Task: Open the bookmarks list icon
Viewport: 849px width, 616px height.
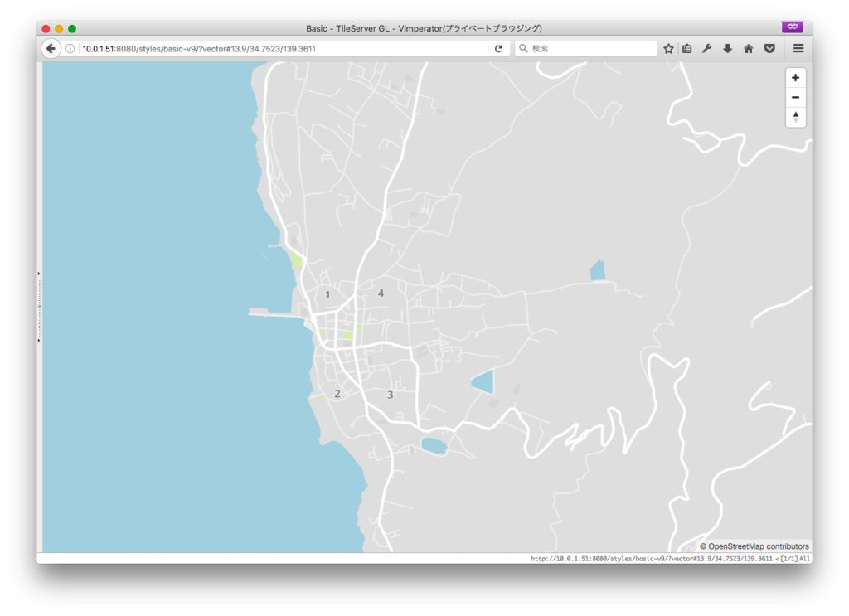Action: [687, 49]
